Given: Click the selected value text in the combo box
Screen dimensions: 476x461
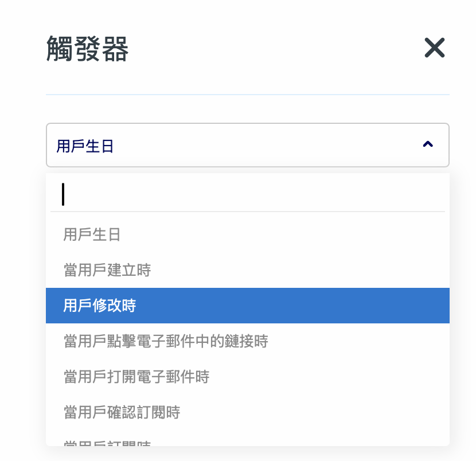Looking at the screenshot, I should pyautogui.click(x=85, y=146).
